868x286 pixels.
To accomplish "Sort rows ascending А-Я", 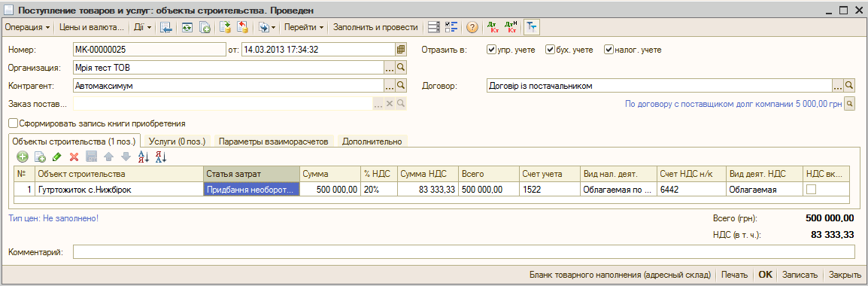I will [144, 157].
